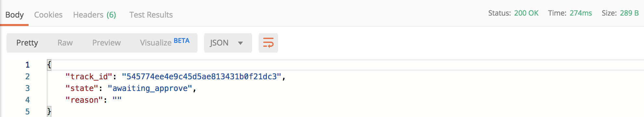Open the JSON format dropdown

[x=228, y=43]
